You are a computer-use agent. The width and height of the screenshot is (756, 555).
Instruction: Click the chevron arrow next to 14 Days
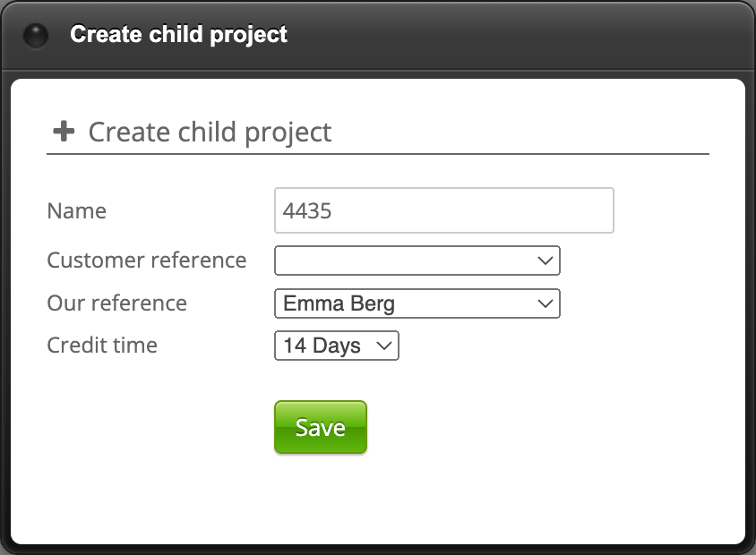pyautogui.click(x=384, y=346)
